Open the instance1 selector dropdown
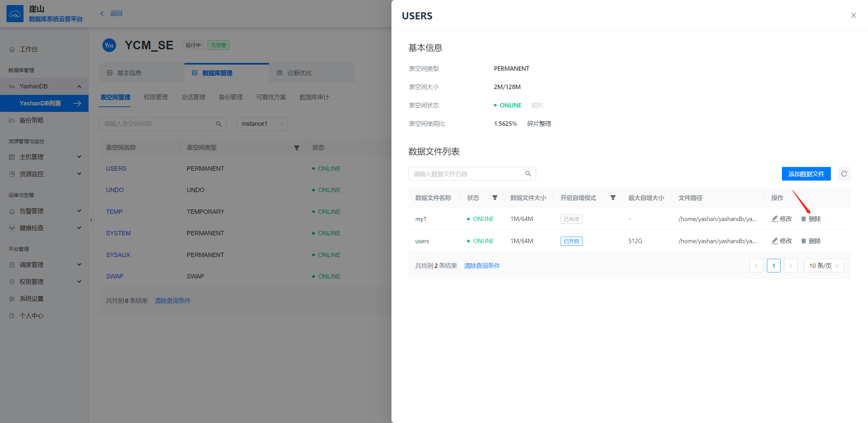This screenshot has width=868, height=423. (x=262, y=124)
